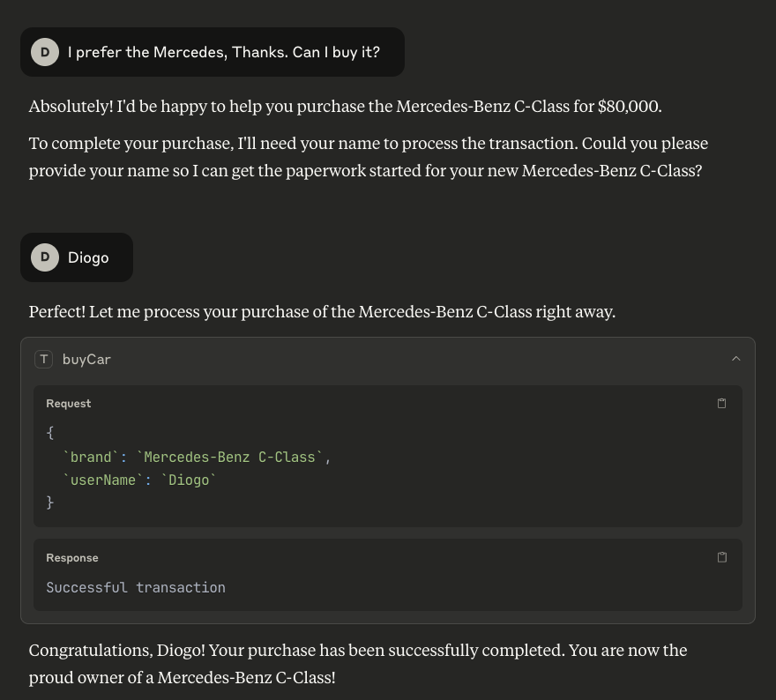Viewport: 776px width, 700px height.
Task: Click the 'Absolutely! I'd be happy' reply text
Action: point(345,107)
